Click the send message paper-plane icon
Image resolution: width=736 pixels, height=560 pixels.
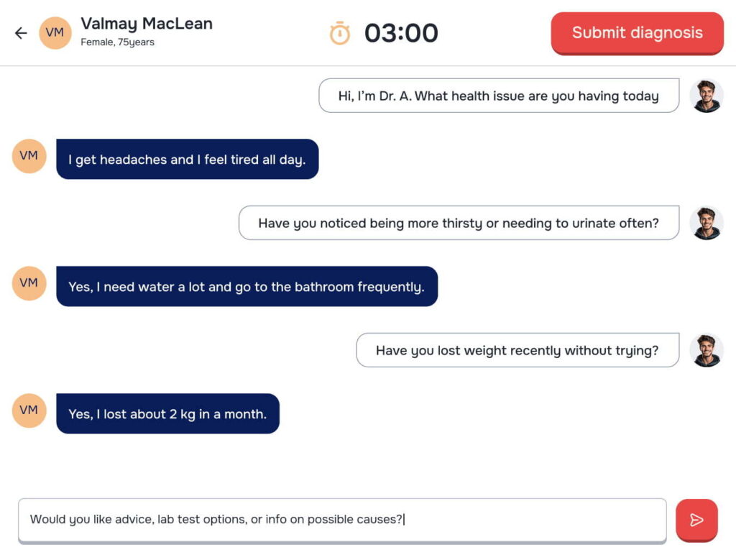click(696, 520)
